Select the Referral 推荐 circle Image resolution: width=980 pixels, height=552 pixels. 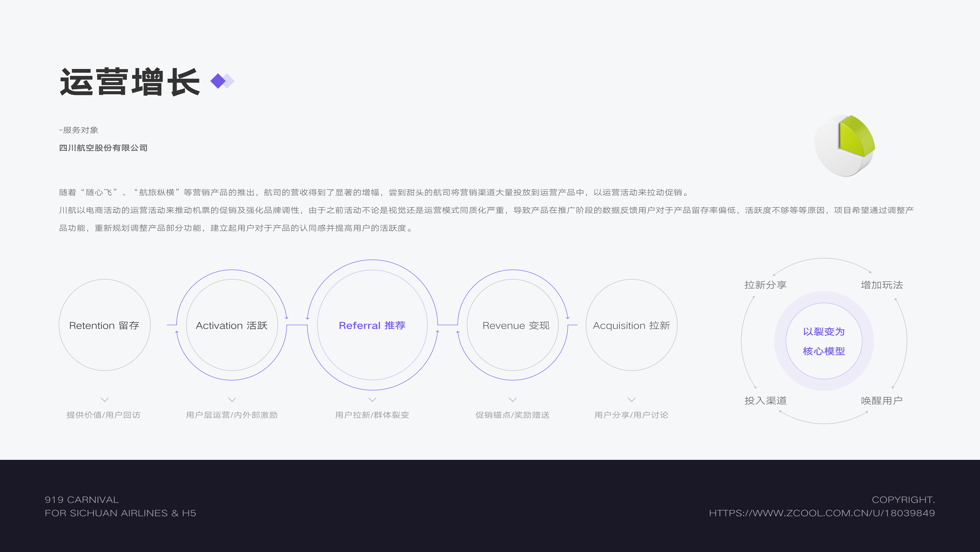[372, 325]
